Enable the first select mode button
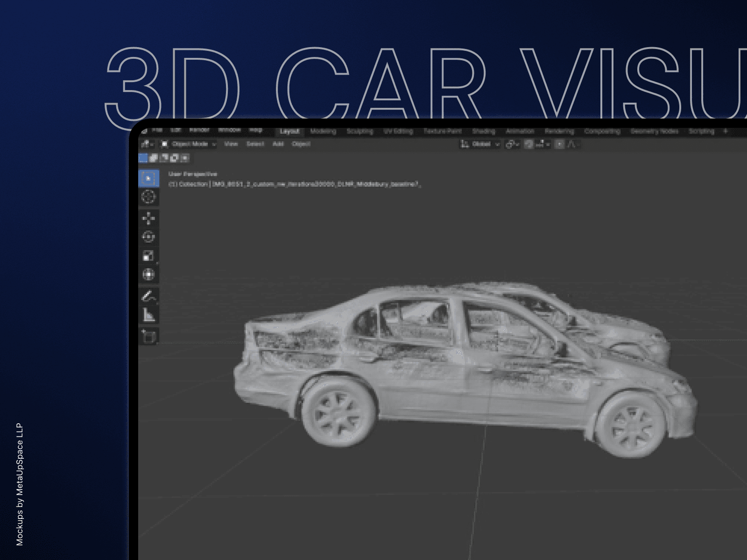This screenshot has height=560, width=747. click(x=143, y=158)
